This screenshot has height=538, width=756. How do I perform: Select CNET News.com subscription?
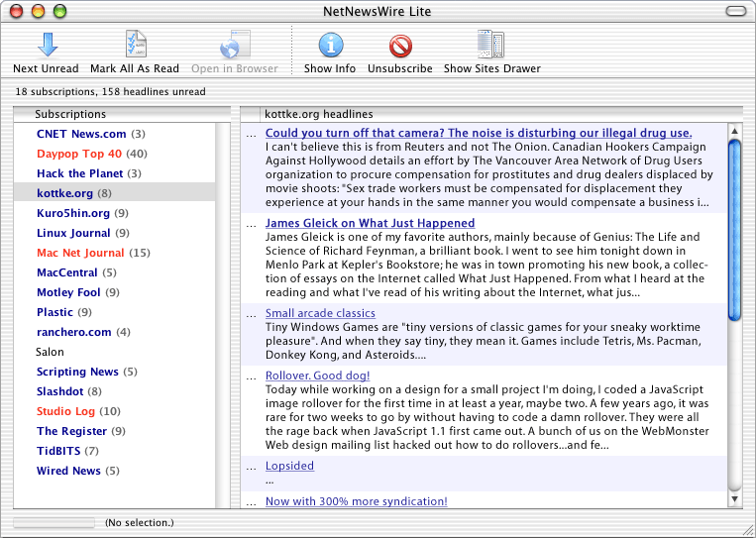click(81, 134)
